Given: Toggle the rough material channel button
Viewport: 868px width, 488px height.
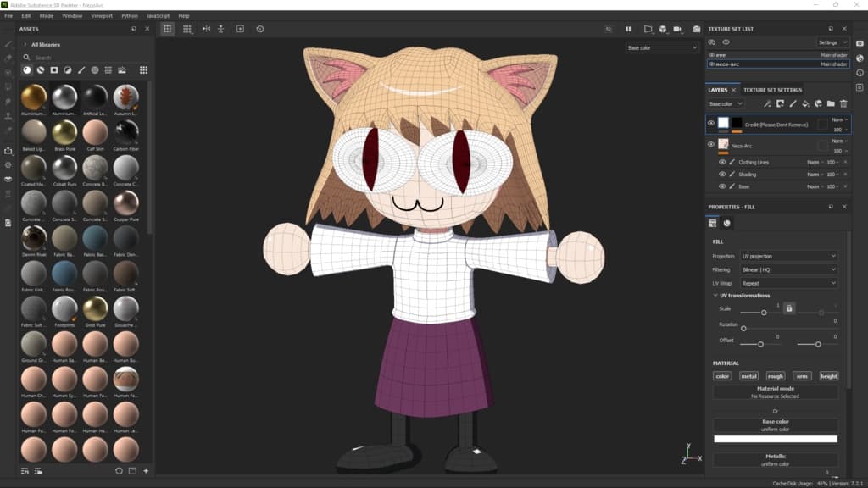Looking at the screenshot, I should pyautogui.click(x=776, y=376).
